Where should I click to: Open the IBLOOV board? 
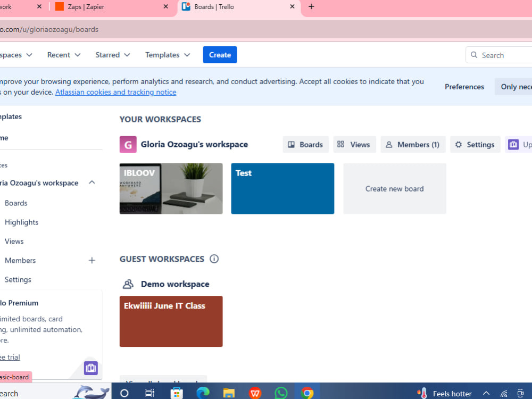pyautogui.click(x=171, y=189)
